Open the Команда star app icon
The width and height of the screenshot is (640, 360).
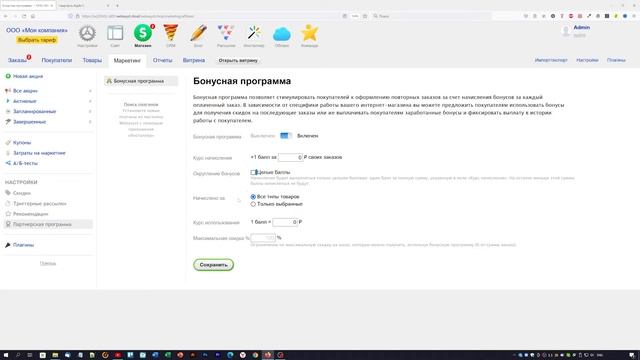coord(309,33)
